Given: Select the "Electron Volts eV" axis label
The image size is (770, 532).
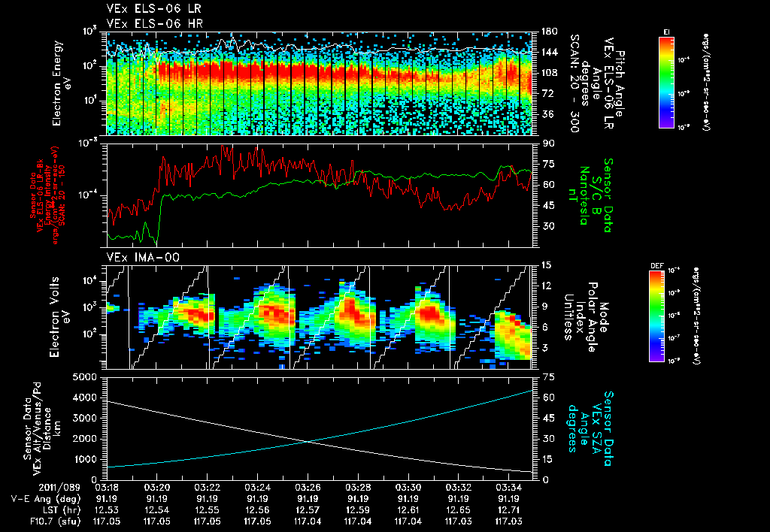Looking at the screenshot, I should pyautogui.click(x=59, y=317).
